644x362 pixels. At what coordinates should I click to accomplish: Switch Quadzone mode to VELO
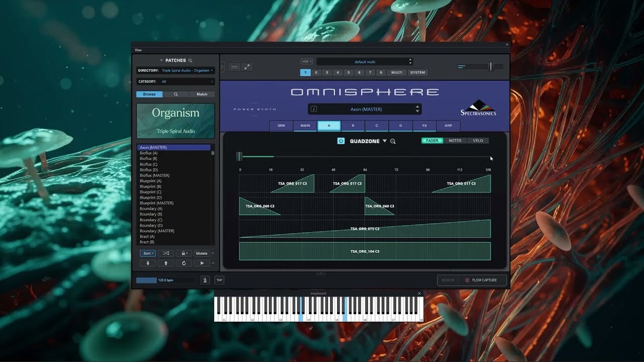[x=478, y=141]
